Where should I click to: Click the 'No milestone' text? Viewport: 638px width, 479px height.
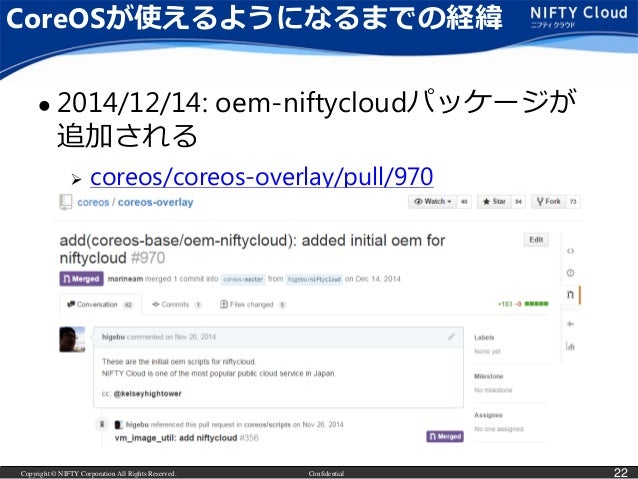point(493,390)
